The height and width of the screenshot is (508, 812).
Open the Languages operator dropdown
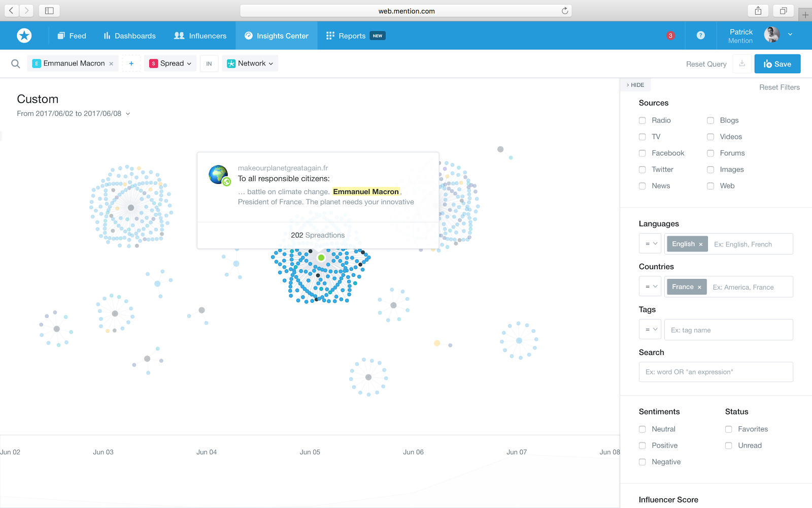(650, 244)
